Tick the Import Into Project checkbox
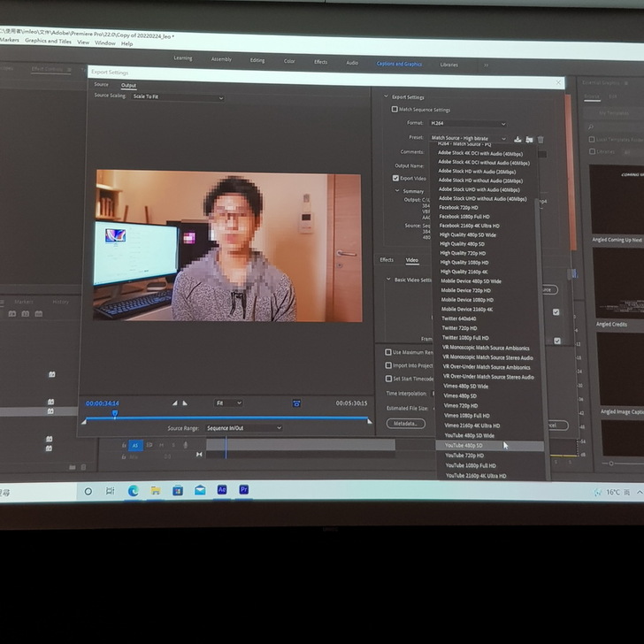644x644 pixels. click(x=388, y=365)
